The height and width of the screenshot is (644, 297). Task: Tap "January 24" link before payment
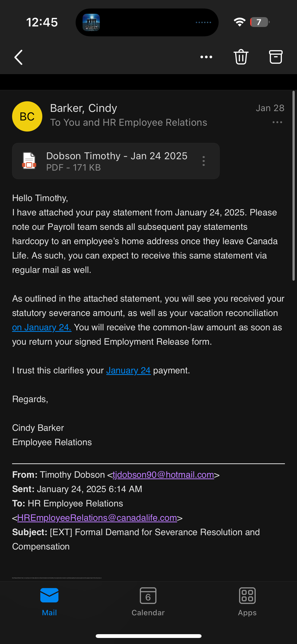pyautogui.click(x=128, y=370)
